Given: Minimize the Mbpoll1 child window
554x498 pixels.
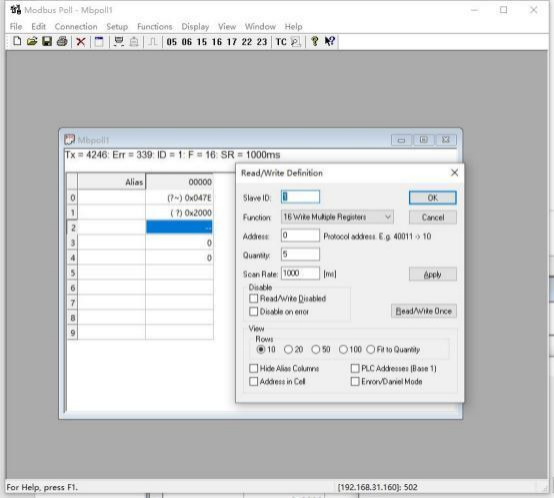Looking at the screenshot, I should (401, 140).
